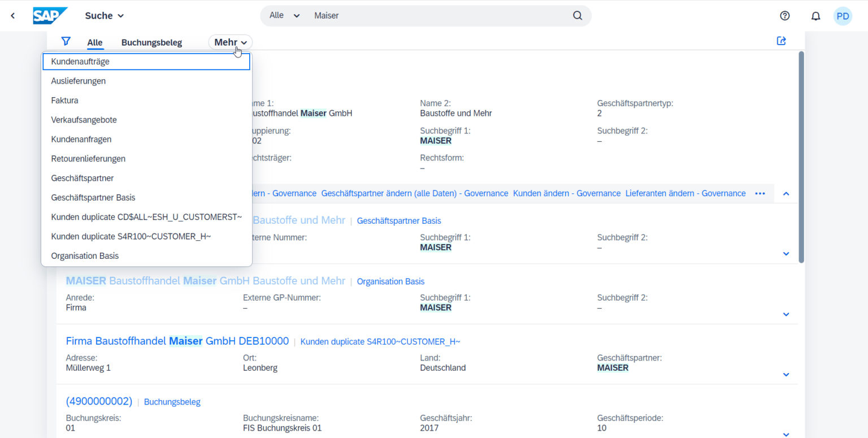Open the PD user avatar menu

point(843,16)
